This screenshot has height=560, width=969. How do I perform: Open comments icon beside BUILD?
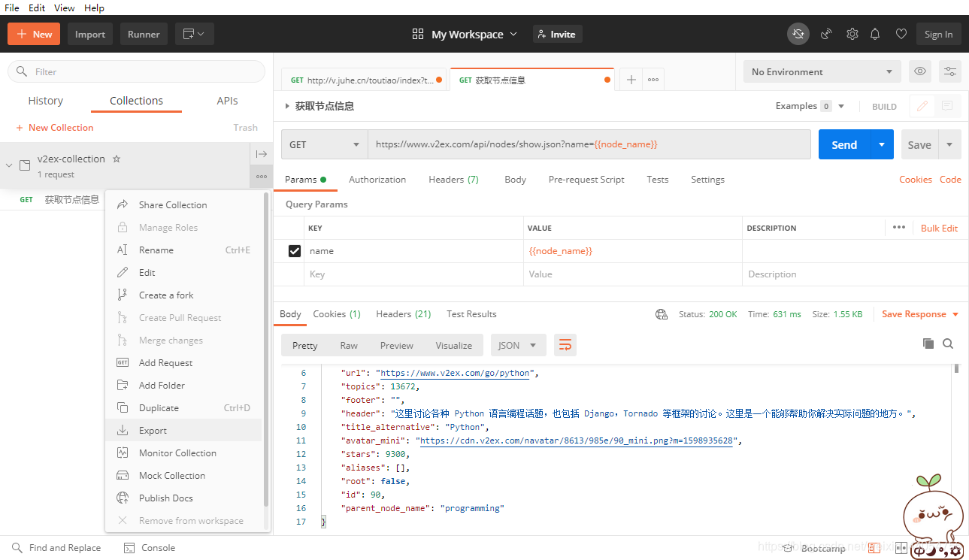946,106
